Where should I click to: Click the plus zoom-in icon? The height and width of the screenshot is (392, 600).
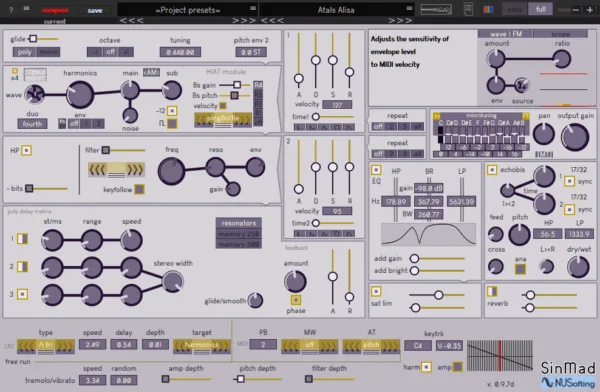click(x=590, y=10)
